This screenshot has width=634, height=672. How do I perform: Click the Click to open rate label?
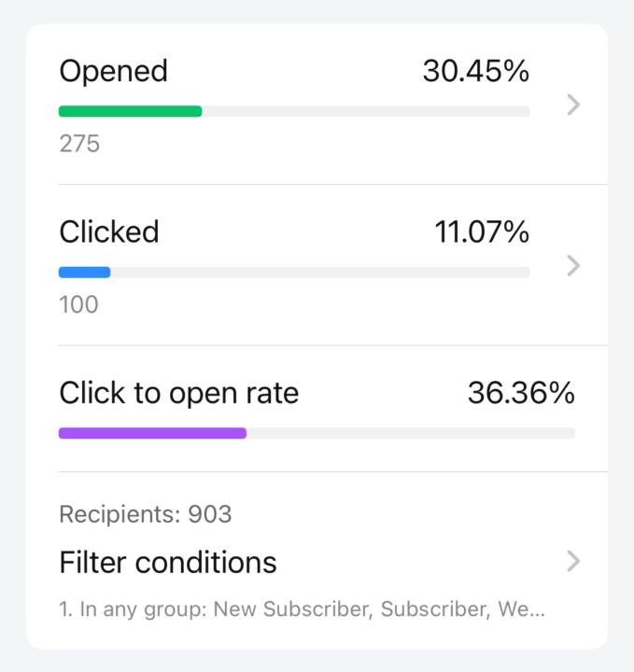coord(178,393)
